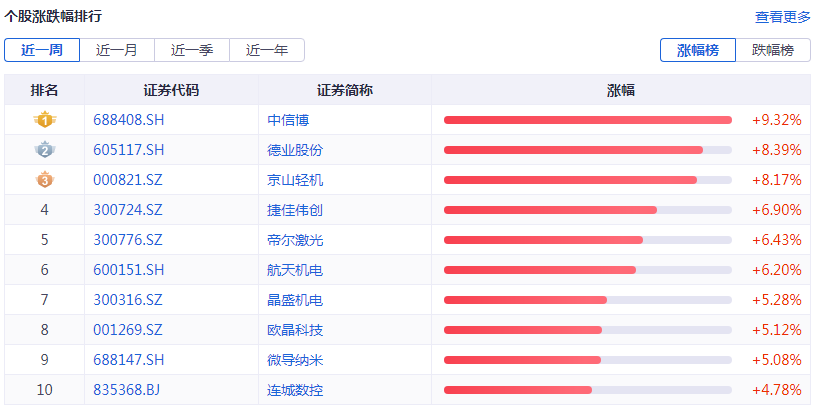817x412 pixels.
Task: Click stock code 000821.SZ
Action: (127, 180)
